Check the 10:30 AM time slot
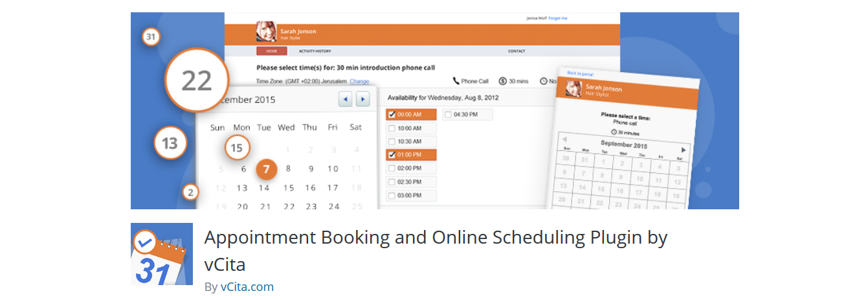The image size is (868, 300). click(x=391, y=141)
